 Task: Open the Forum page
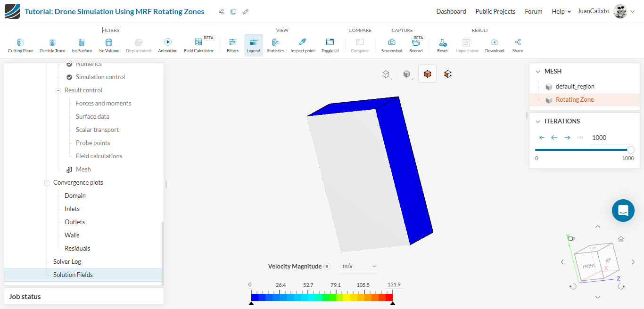point(533,11)
